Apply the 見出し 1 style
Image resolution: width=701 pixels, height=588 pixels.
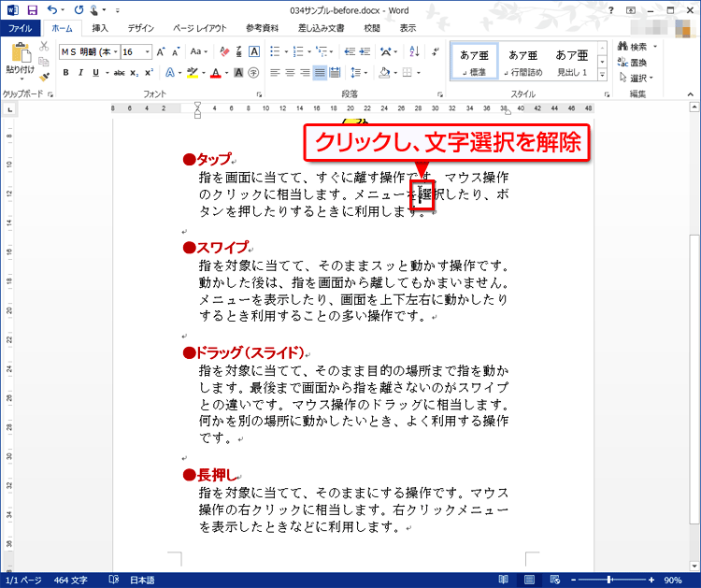[572, 62]
